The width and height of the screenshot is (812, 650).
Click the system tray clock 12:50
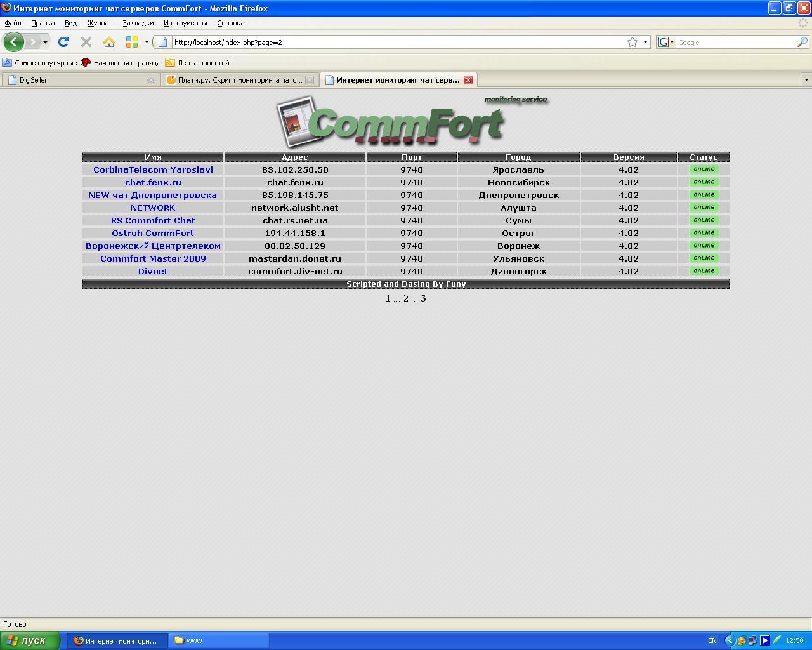pyautogui.click(x=794, y=640)
